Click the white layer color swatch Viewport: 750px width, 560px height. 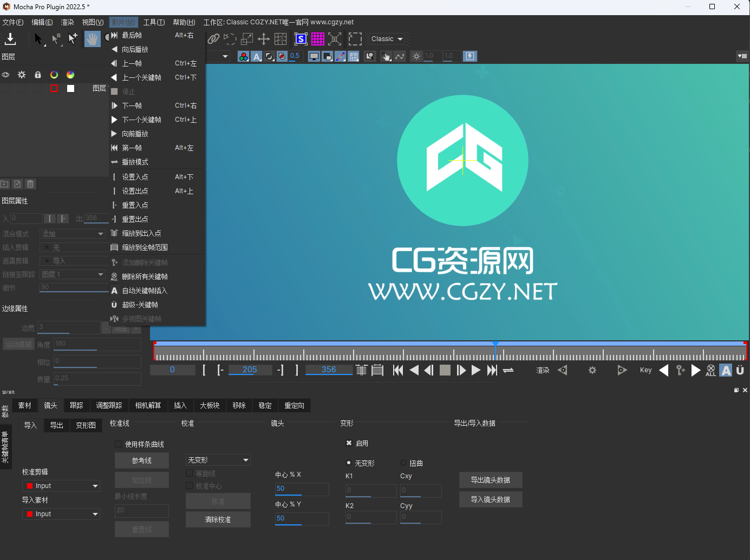pyautogui.click(x=70, y=88)
